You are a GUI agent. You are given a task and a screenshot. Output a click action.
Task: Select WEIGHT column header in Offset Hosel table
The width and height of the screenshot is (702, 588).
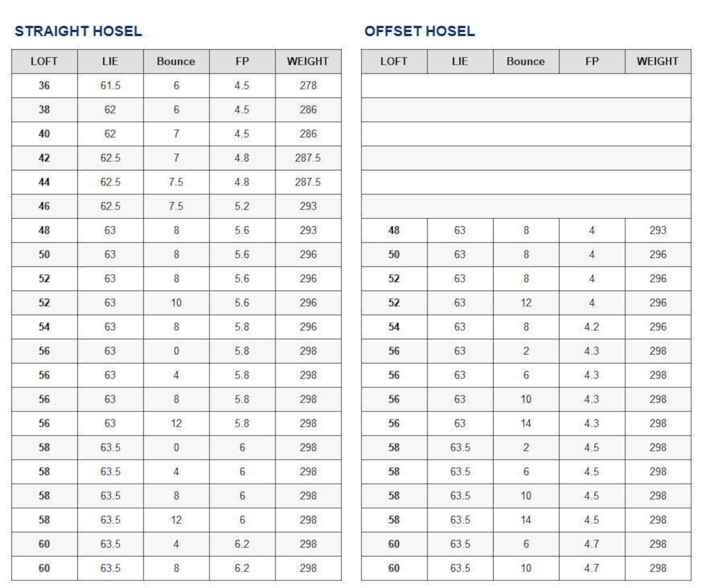(658, 61)
